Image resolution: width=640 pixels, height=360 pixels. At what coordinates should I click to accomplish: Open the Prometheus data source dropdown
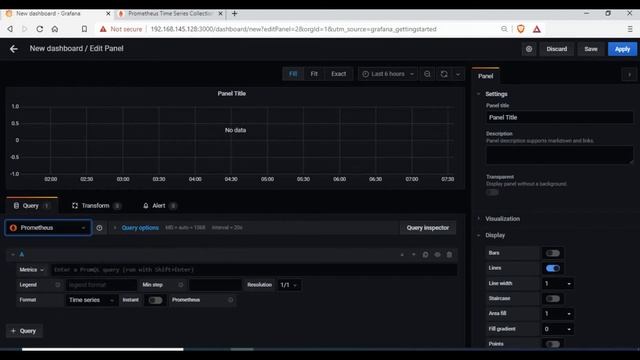tap(48, 228)
